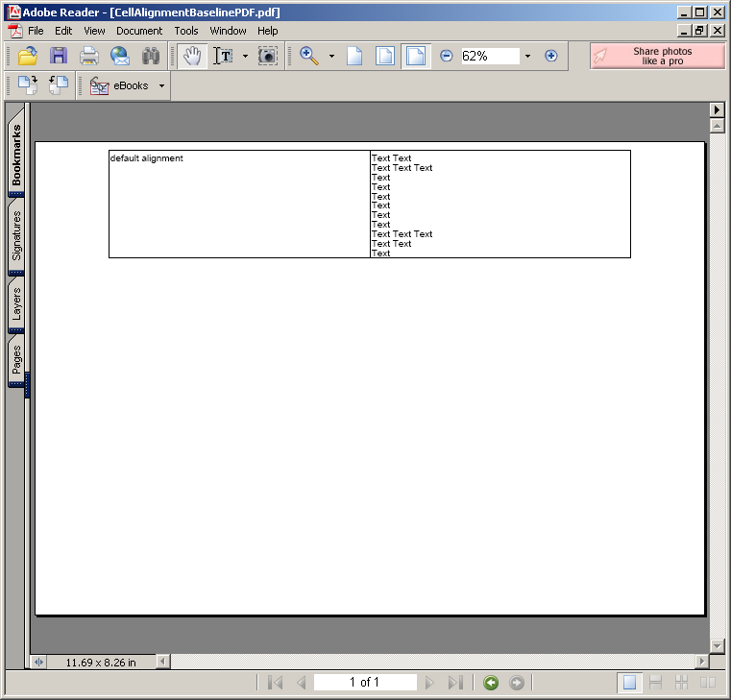
Task: Open the Search binoculars tool
Action: coord(151,56)
